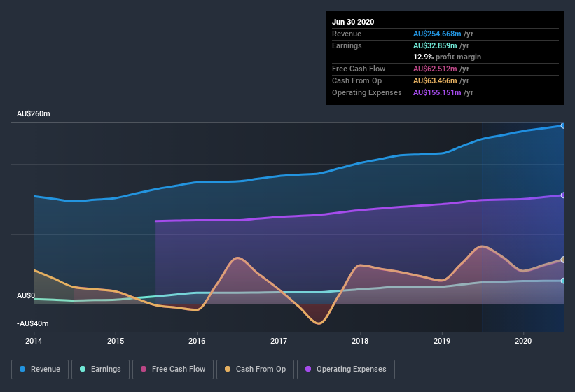Click the AU$62.512m free cash flow value
Screen dimensions: 575x392
coord(435,69)
